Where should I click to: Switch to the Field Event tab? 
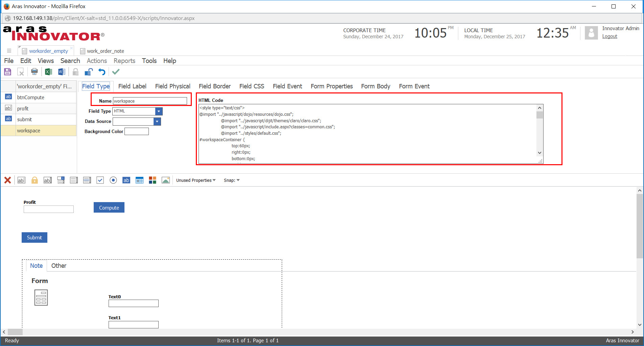(x=287, y=86)
